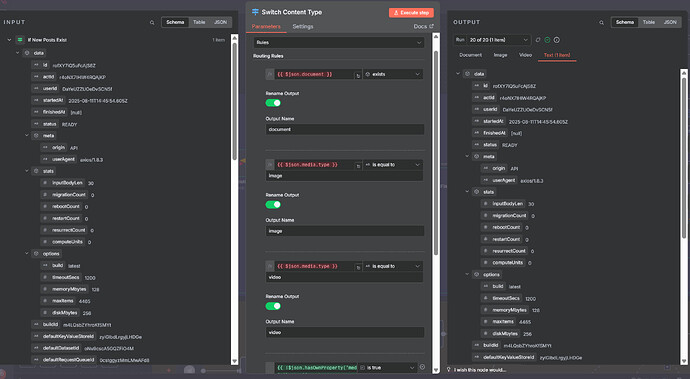Open 'is equal to' dropdown for video rule

pyautogui.click(x=393, y=266)
